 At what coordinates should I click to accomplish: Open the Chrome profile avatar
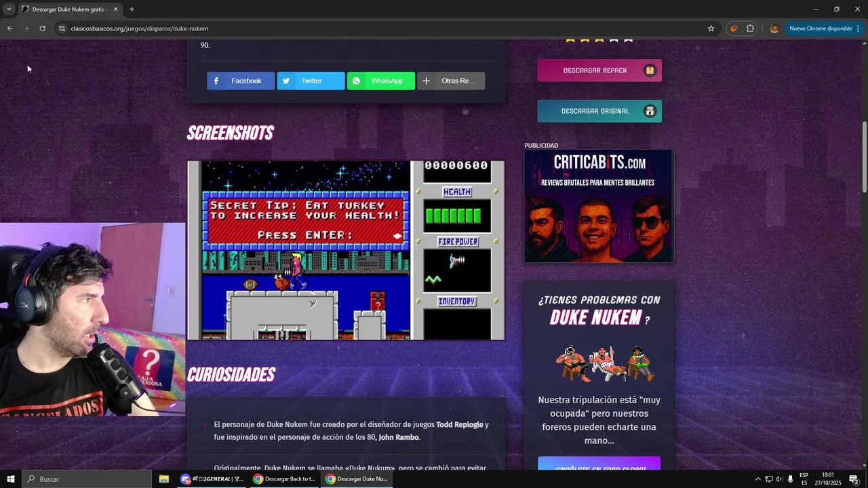774,28
